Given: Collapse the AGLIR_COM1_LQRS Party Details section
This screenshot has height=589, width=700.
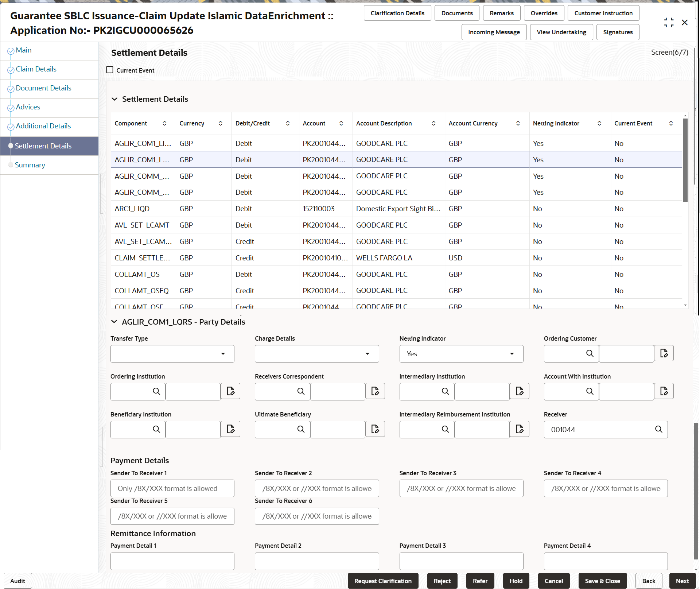Looking at the screenshot, I should point(114,322).
